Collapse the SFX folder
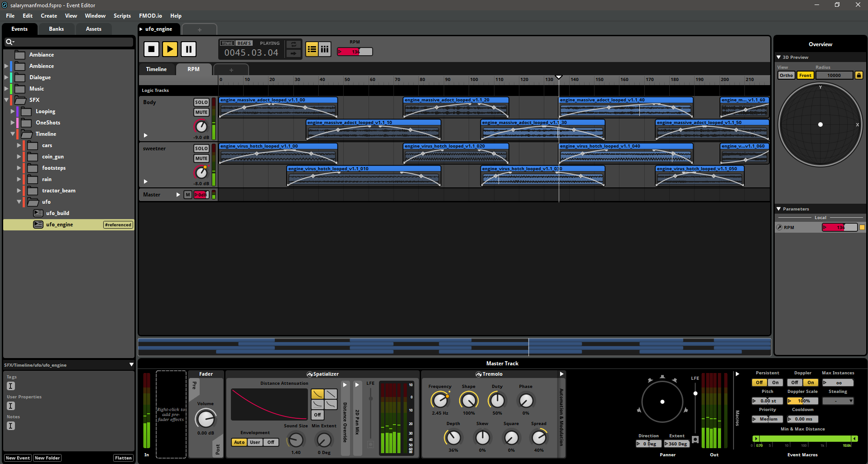The width and height of the screenshot is (868, 464). click(x=6, y=100)
